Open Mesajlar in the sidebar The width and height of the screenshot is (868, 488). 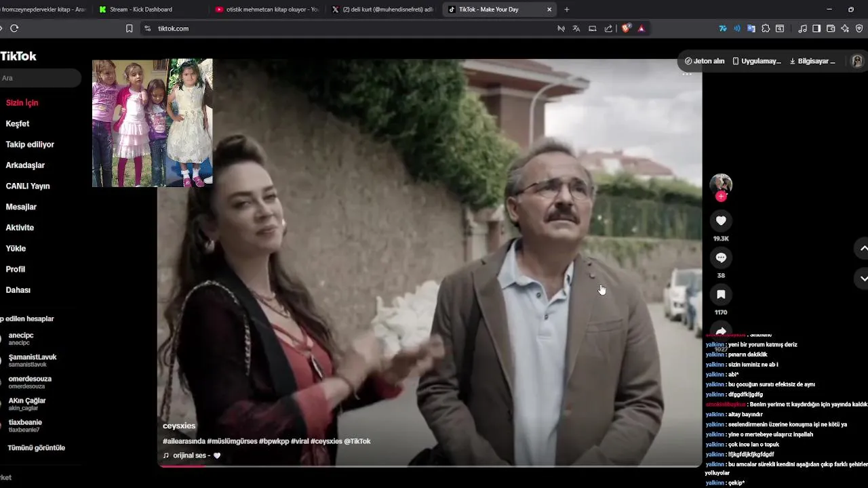[x=21, y=207]
